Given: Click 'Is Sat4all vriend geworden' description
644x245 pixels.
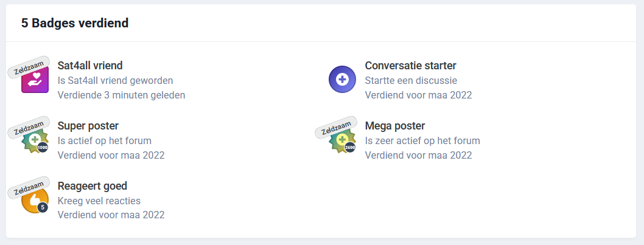Looking at the screenshot, I should pos(115,80).
